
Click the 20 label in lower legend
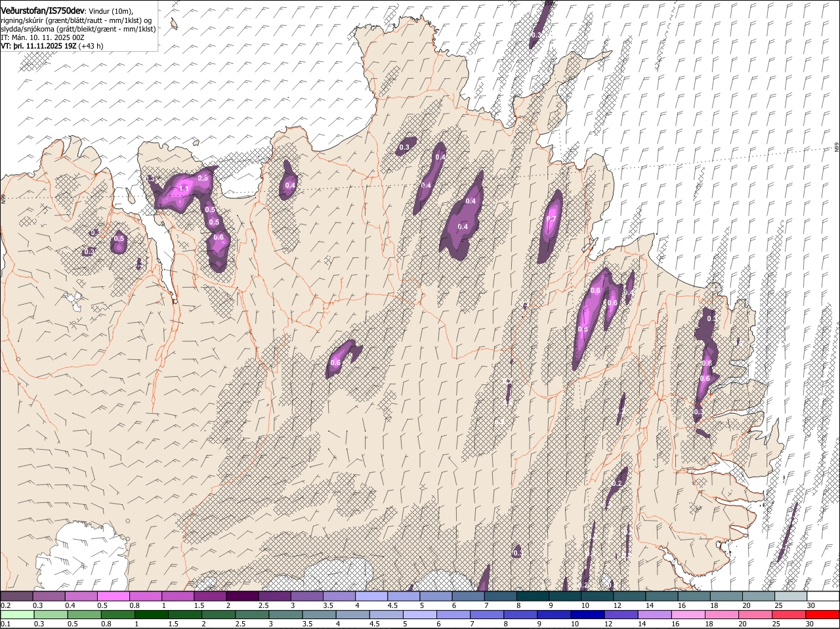(742, 624)
